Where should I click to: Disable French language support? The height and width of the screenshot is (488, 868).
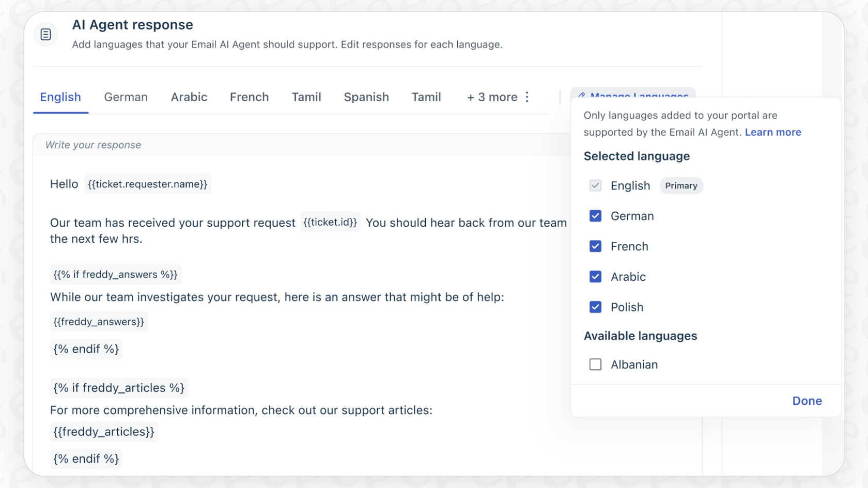[x=595, y=246]
